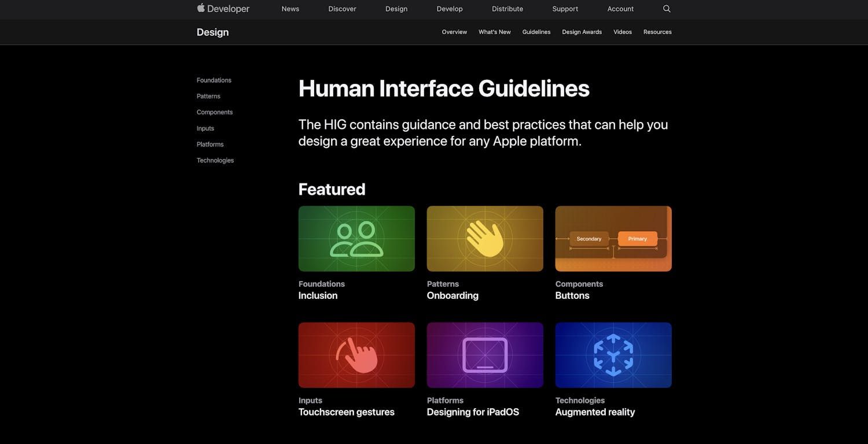Viewport: 868px width, 444px height.
Task: Switch to the Guidelines tab
Action: pyautogui.click(x=536, y=32)
